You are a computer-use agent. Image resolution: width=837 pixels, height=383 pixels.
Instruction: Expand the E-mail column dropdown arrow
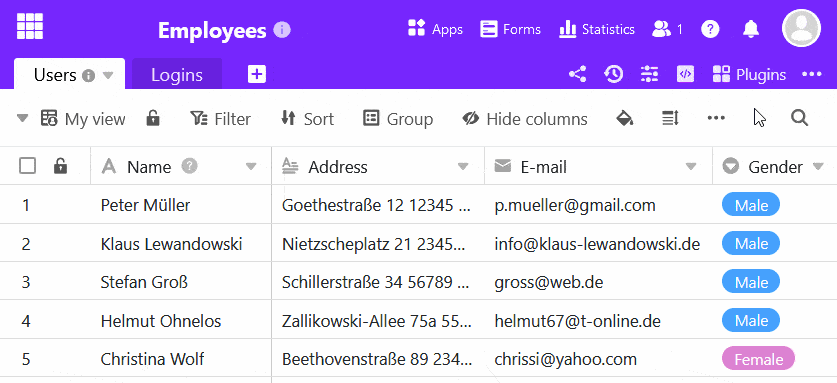click(x=691, y=167)
